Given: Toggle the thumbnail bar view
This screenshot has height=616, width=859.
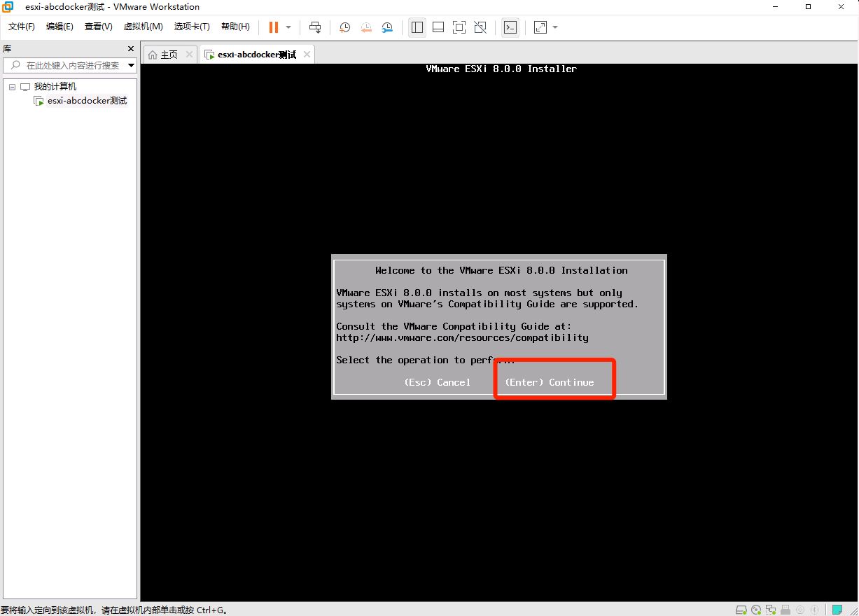Looking at the screenshot, I should [x=438, y=27].
